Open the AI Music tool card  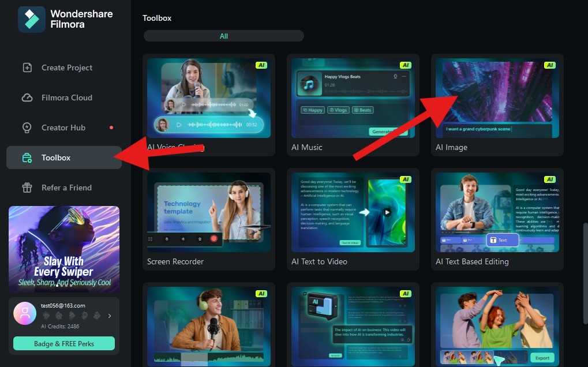point(353,105)
